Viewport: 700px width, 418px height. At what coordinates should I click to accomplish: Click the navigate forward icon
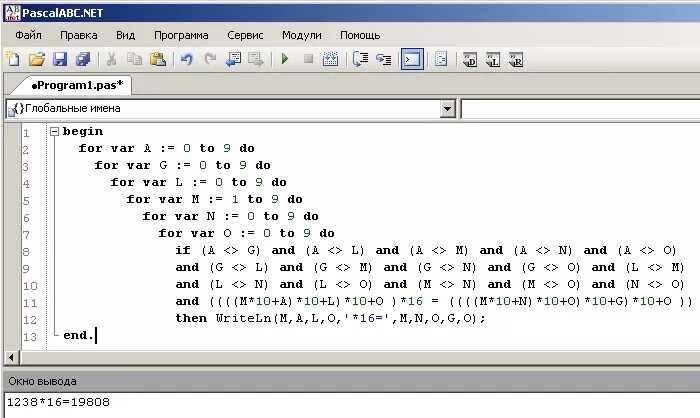coord(256,59)
